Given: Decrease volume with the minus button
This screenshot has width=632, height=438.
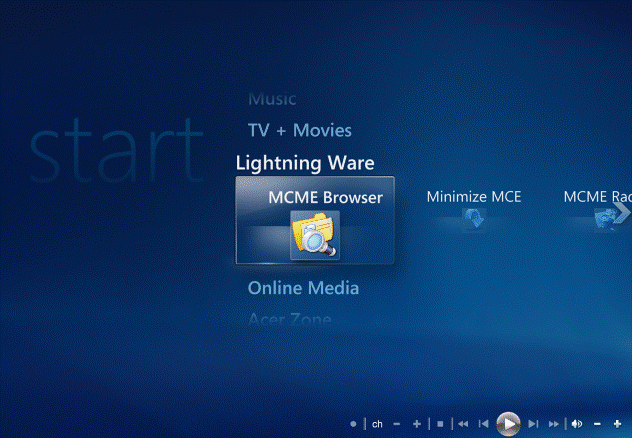Looking at the screenshot, I should [x=597, y=424].
